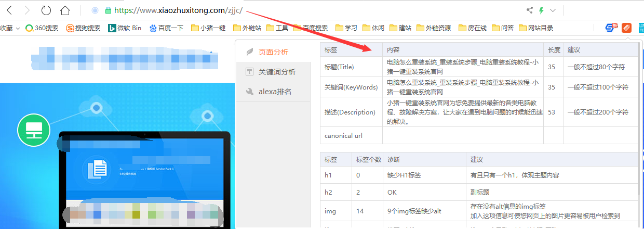Click the address bar showing xiaozhuxitong.com

click(x=178, y=10)
